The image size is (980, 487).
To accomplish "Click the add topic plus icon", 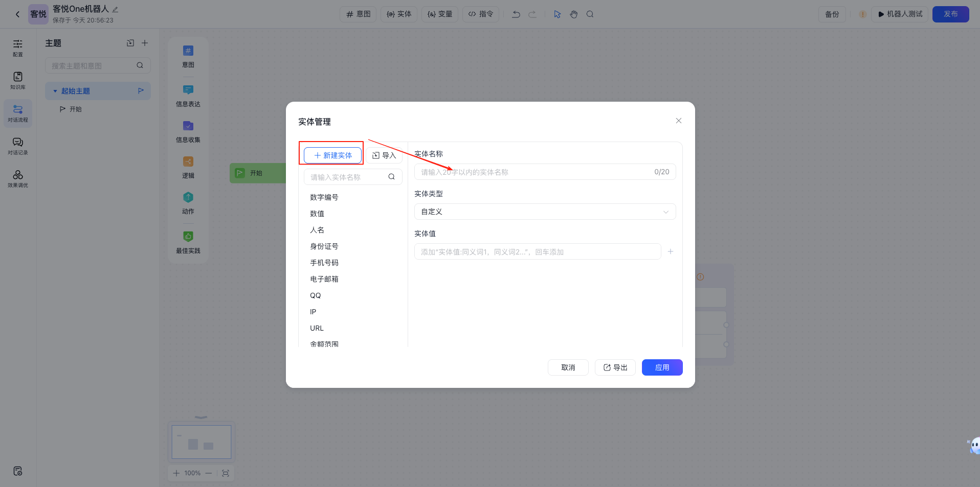I will (x=145, y=43).
